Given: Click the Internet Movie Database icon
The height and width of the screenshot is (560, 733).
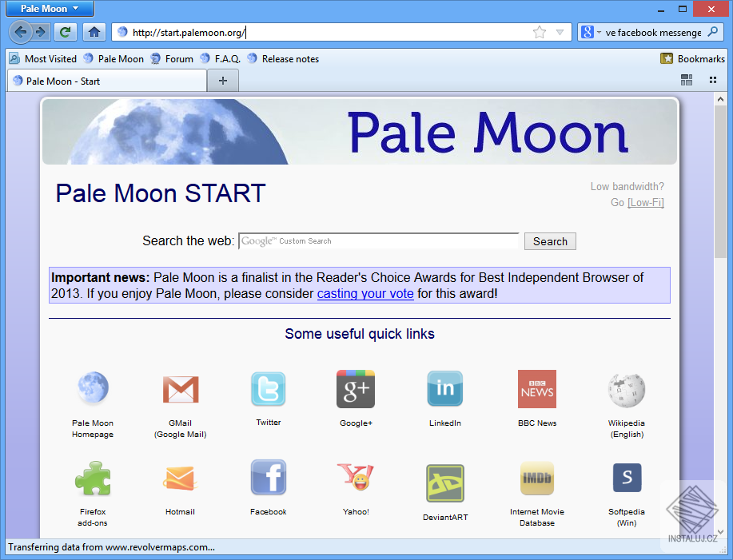Looking at the screenshot, I should (x=536, y=477).
